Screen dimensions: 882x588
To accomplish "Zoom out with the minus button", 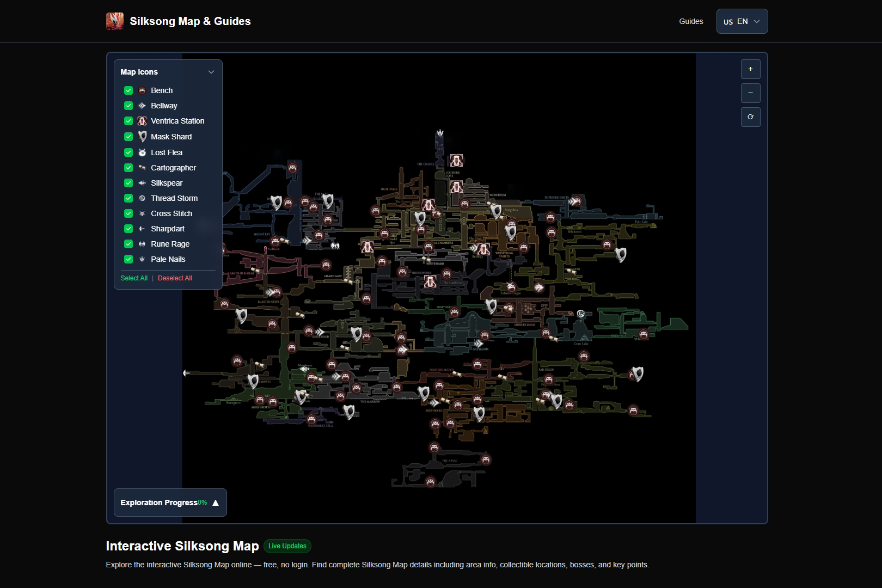I will coord(751,93).
